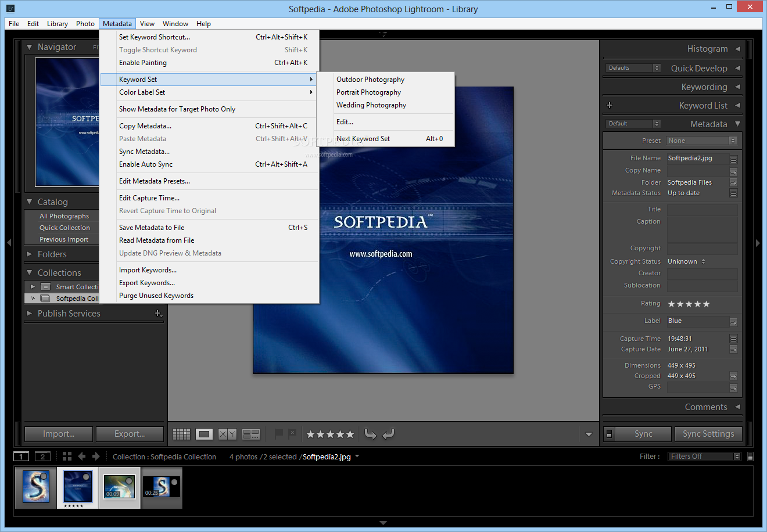Click Metadata Status action icon
Screen dimensions: 767x532
733,193
